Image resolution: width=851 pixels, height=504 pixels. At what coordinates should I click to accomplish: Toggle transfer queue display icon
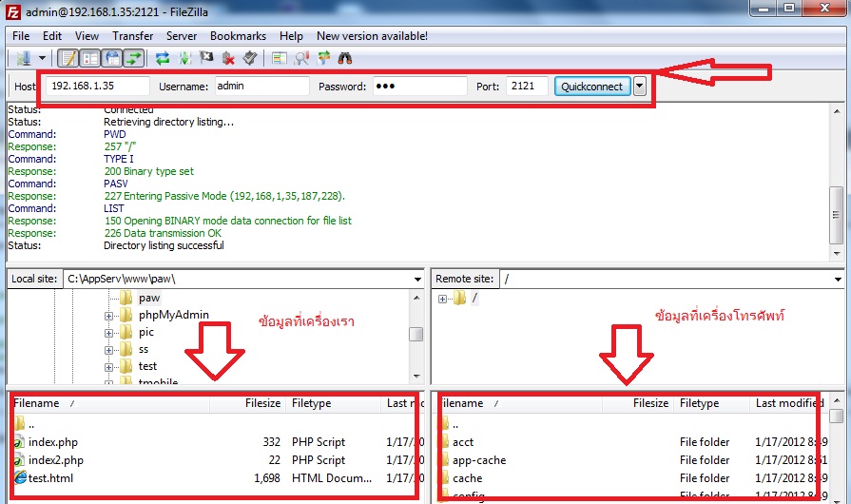click(x=134, y=58)
